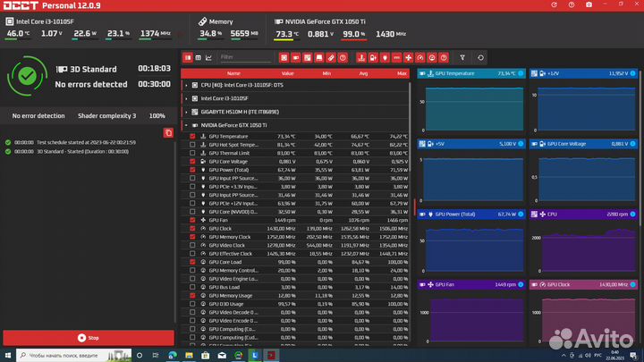The height and width of the screenshot is (362, 644).
Task: Click the blue info dot on GPU Core Voltage graph
Action: pyautogui.click(x=633, y=144)
